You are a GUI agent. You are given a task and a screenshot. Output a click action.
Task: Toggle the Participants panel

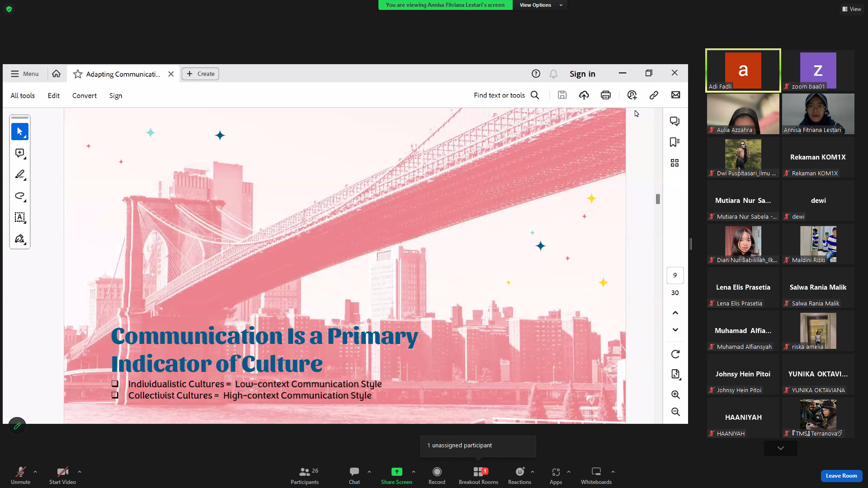point(305,475)
